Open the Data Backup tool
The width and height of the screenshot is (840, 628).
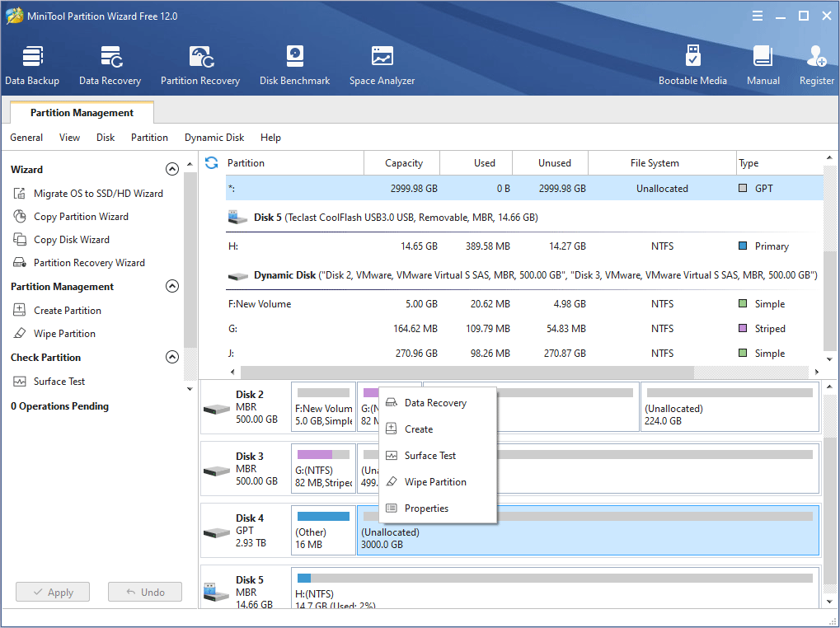click(32, 65)
